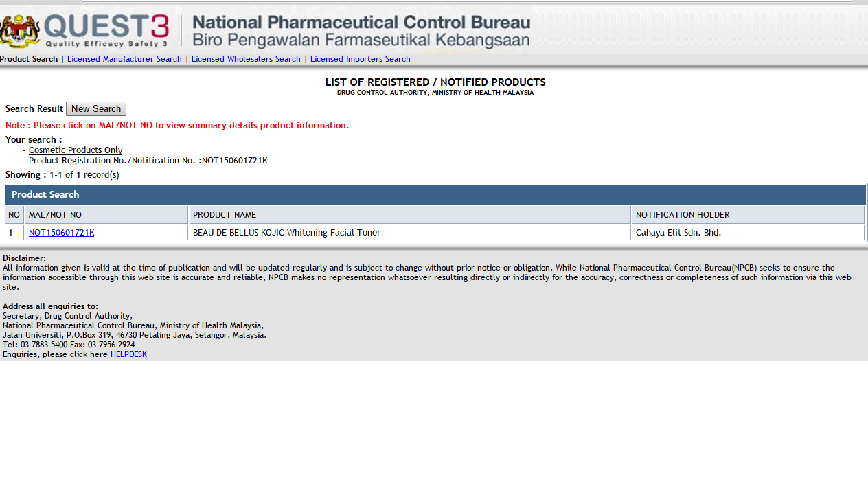Viewport: 868px width, 480px height.
Task: Open Licensed Manufacturer Search
Action: 124,59
